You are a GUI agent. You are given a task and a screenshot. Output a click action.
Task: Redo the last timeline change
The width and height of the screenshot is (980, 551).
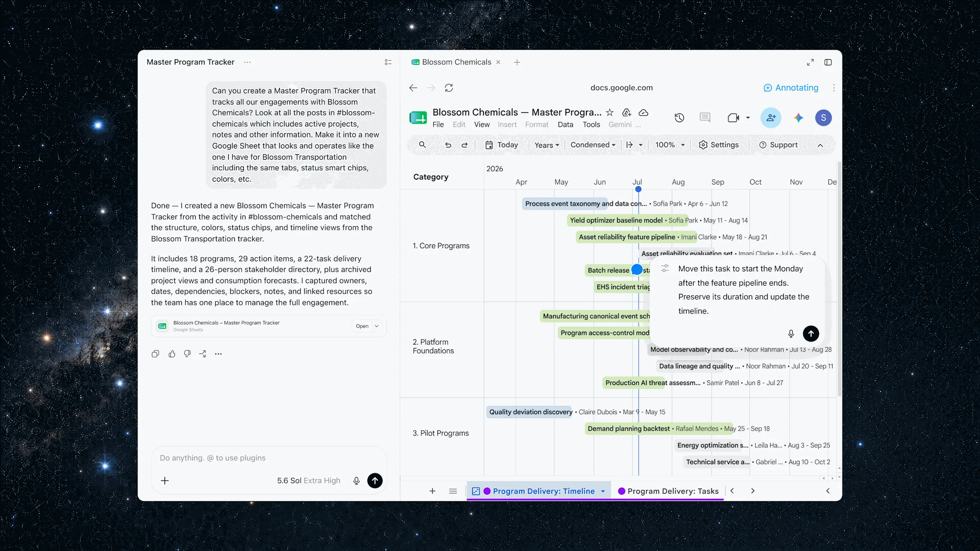pos(465,145)
